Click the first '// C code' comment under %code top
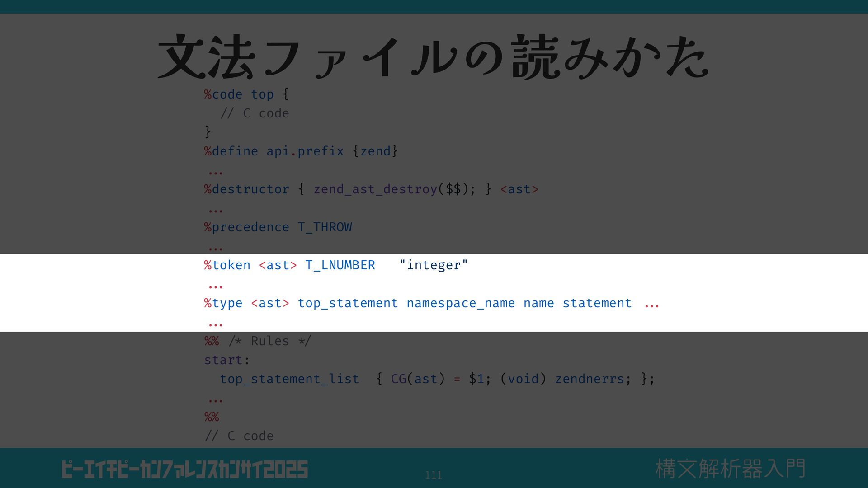Screen dimensions: 868x488 [x=255, y=113]
